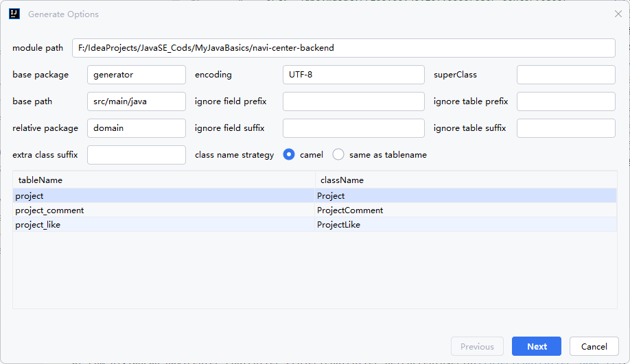This screenshot has width=630, height=364.
Task: Click the ignore field suffix input
Action: [x=353, y=128]
